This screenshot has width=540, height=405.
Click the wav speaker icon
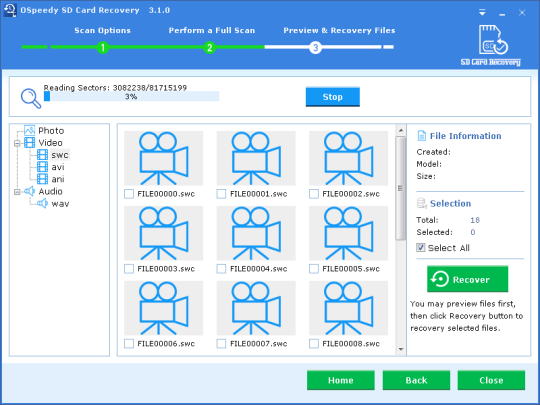tap(42, 204)
